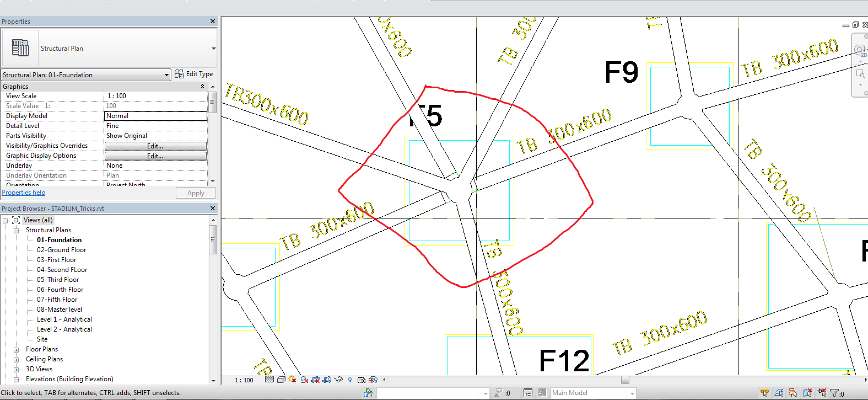Click the selection Filter funnel icon

[x=835, y=393]
